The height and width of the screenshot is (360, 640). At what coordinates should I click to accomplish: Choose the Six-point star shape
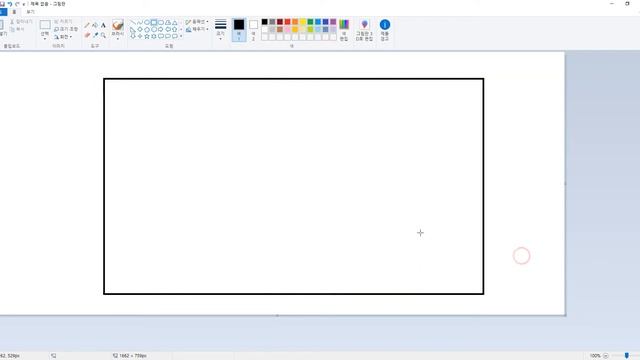(x=153, y=36)
